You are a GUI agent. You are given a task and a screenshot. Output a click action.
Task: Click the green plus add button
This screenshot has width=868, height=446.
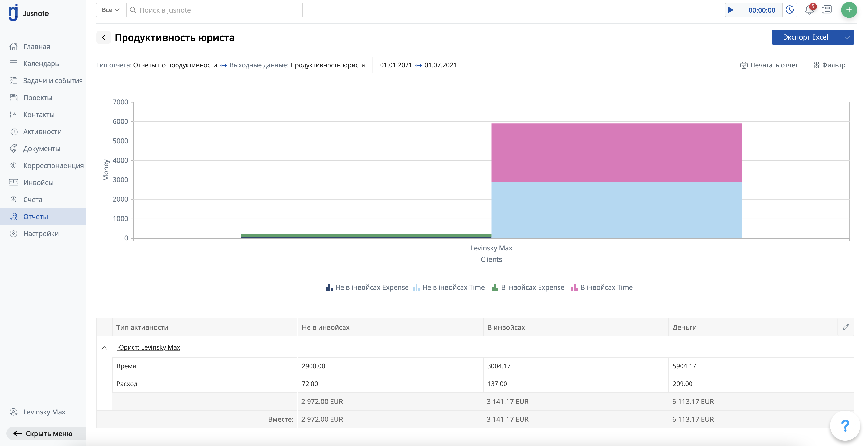point(849,10)
